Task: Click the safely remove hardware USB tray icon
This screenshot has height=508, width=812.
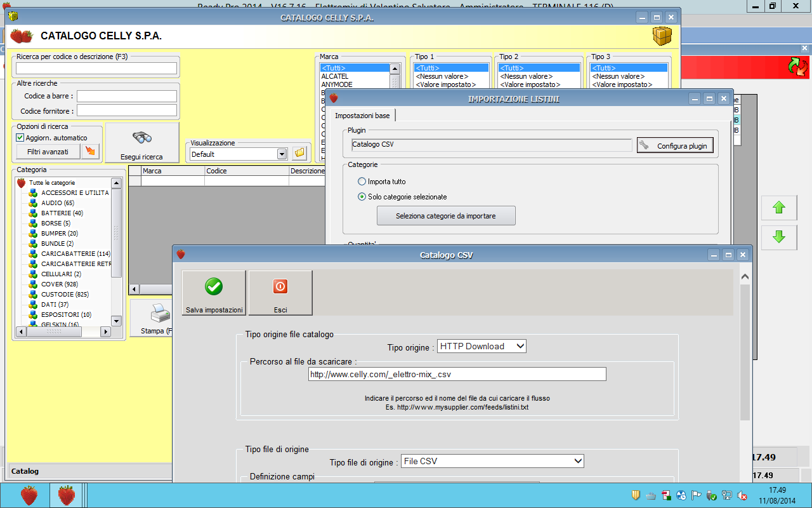Action: (x=712, y=495)
